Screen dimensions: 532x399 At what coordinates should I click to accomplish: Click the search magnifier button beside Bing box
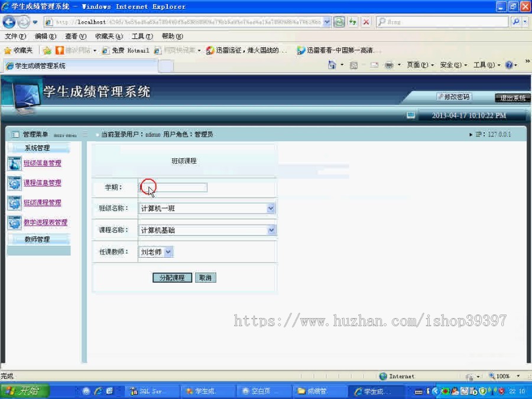point(515,22)
